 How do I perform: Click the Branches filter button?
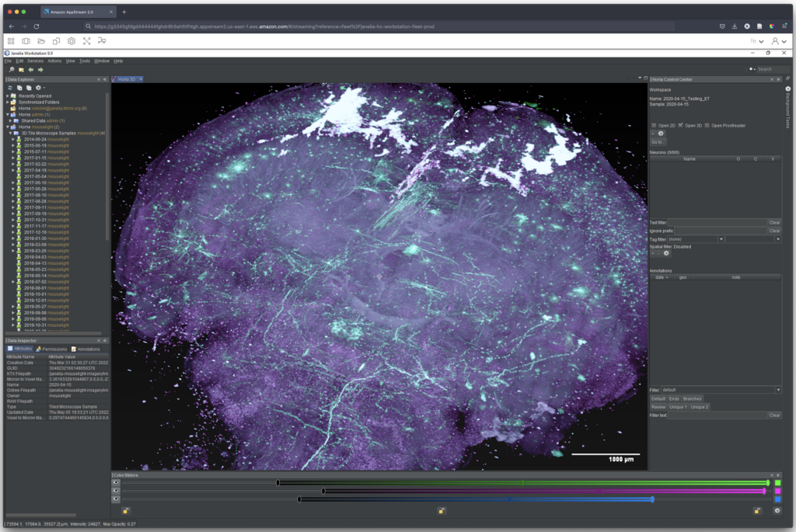coord(692,398)
